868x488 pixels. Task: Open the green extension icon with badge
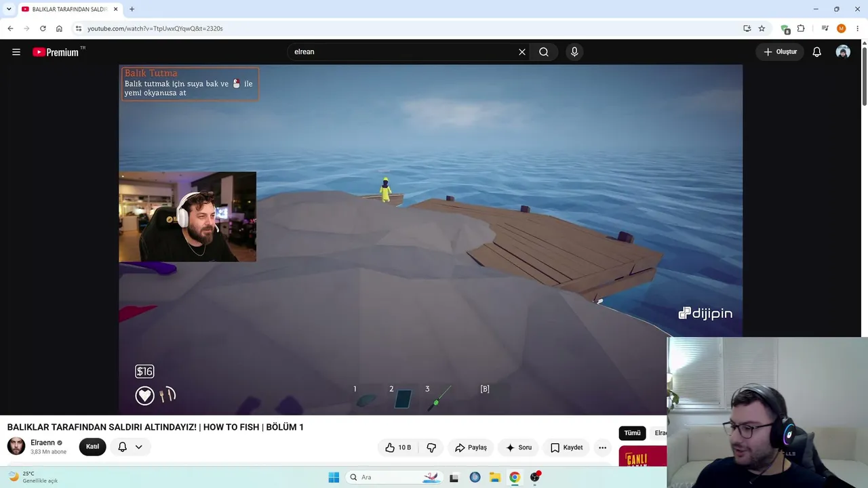click(785, 29)
